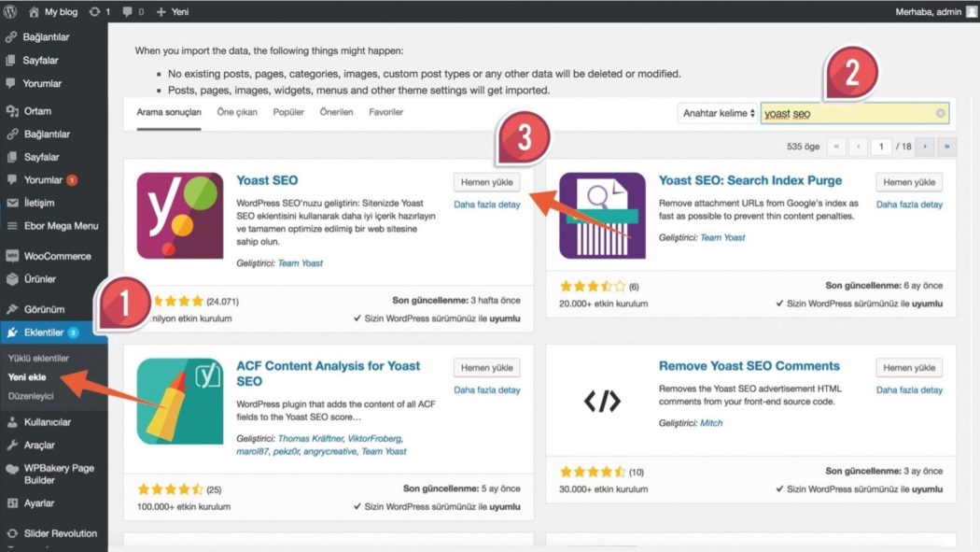Open the Araçlar tools icon

click(13, 445)
